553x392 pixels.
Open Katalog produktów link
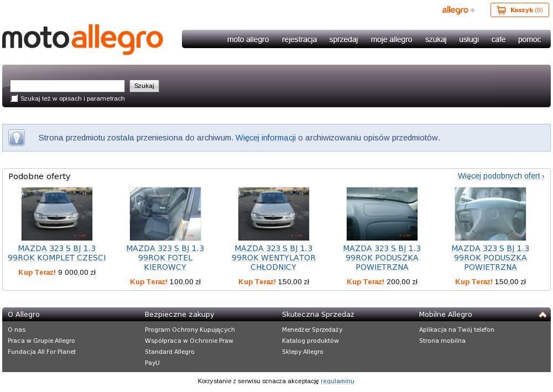coord(310,341)
